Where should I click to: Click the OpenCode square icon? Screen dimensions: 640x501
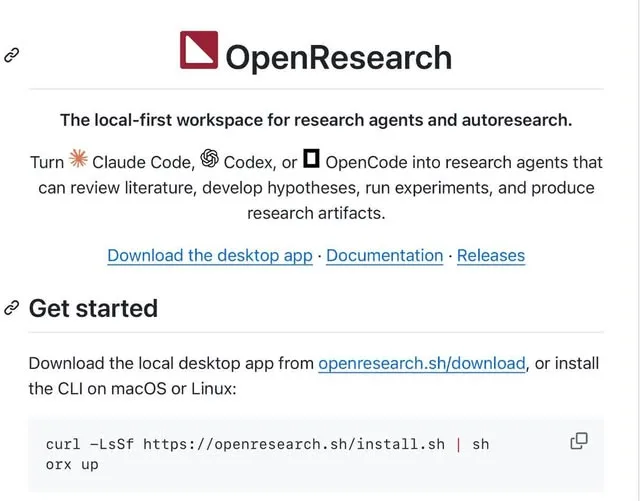311,158
